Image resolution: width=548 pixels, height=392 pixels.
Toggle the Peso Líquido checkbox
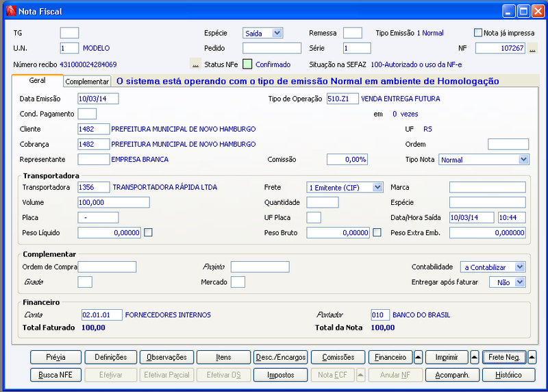148,232
